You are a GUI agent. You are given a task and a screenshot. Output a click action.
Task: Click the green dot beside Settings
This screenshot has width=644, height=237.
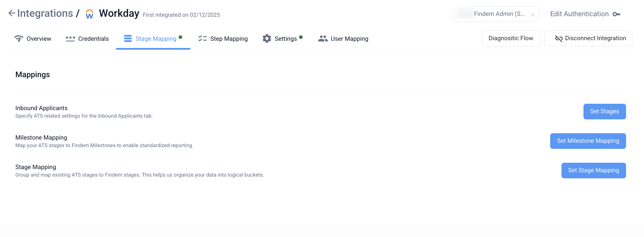pos(301,37)
